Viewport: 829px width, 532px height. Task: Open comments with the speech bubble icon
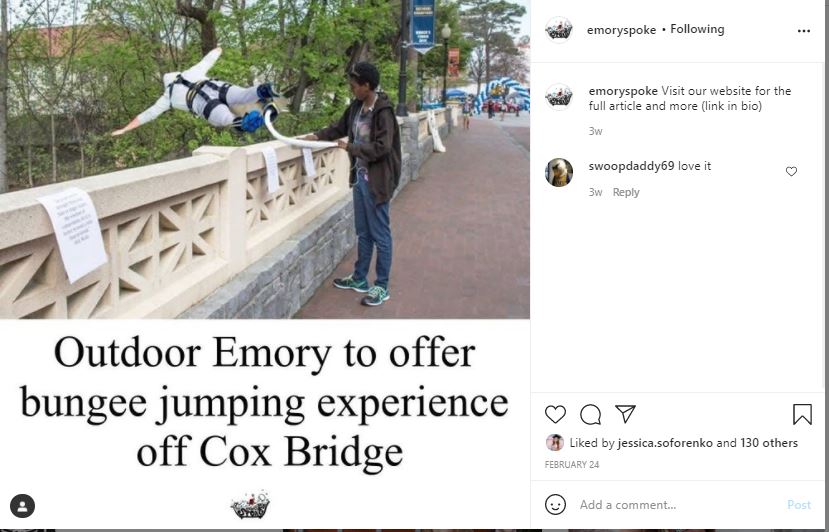click(x=590, y=414)
